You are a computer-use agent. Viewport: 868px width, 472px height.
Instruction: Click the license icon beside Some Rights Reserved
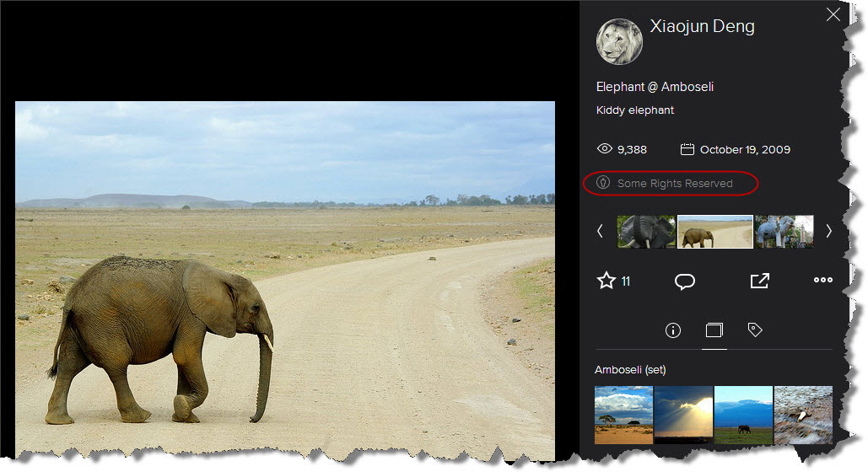point(603,183)
